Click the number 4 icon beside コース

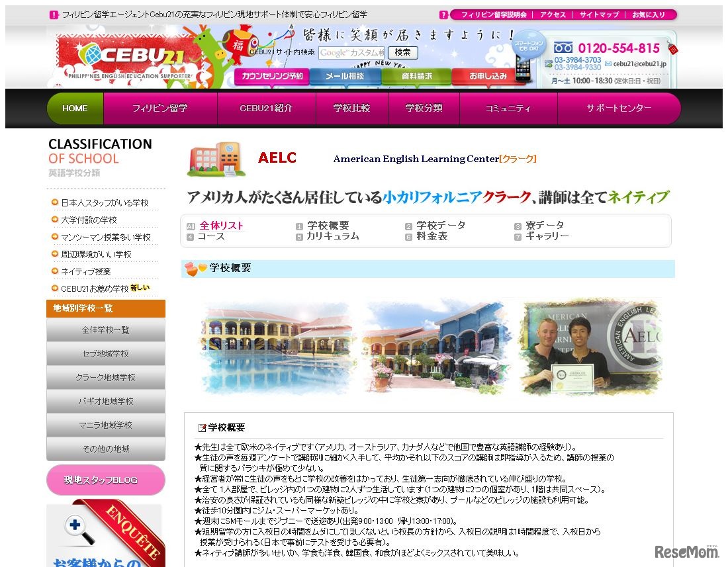[x=191, y=237]
